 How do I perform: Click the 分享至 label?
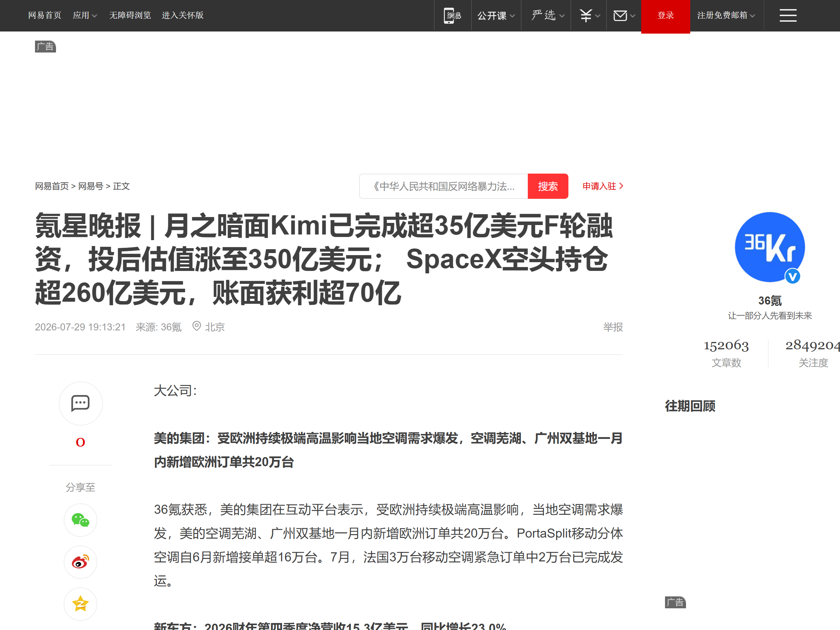coord(80,487)
